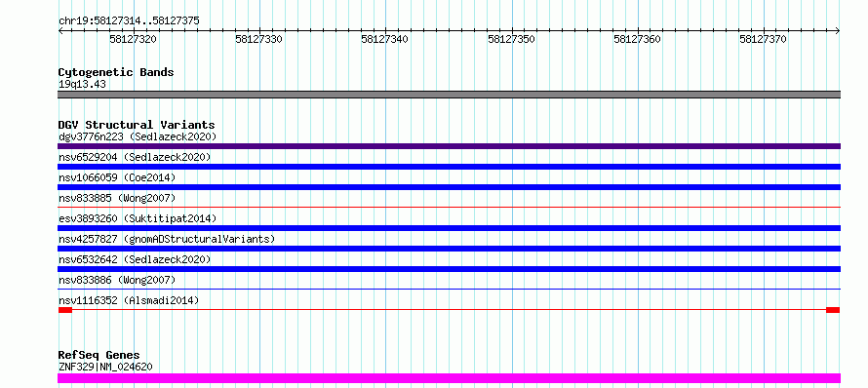Screen dimensions: 868x388
Task: Select nsv833885 (Wong2007) label
Action: tap(117, 198)
